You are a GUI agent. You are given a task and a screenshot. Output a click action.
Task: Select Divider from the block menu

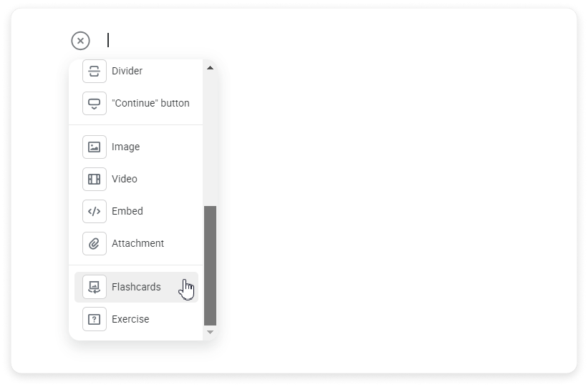coord(127,72)
